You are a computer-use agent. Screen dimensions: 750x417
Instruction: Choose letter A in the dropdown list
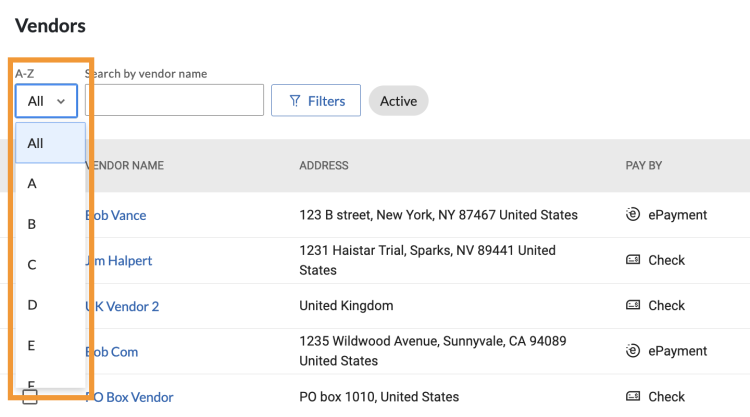click(x=50, y=184)
